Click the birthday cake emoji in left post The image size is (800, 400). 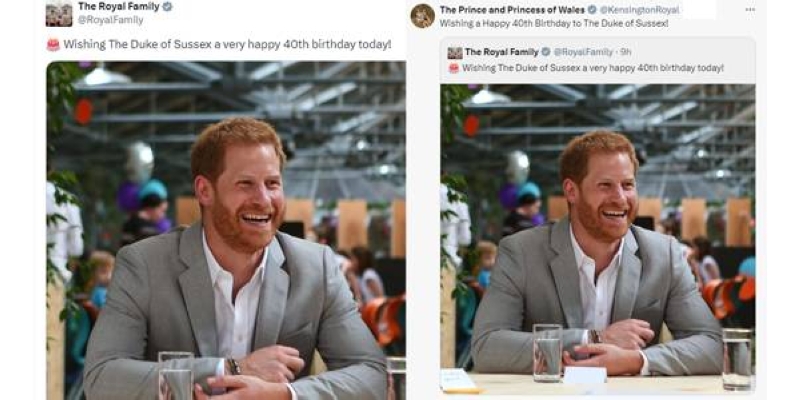(x=53, y=44)
